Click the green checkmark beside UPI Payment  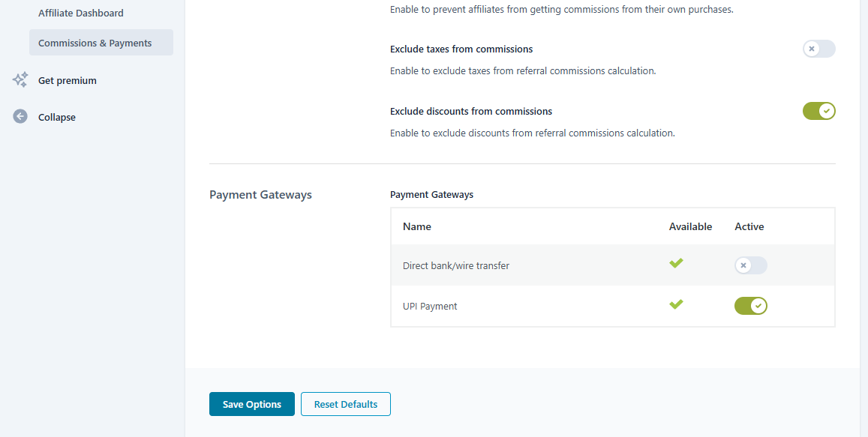[x=676, y=304]
